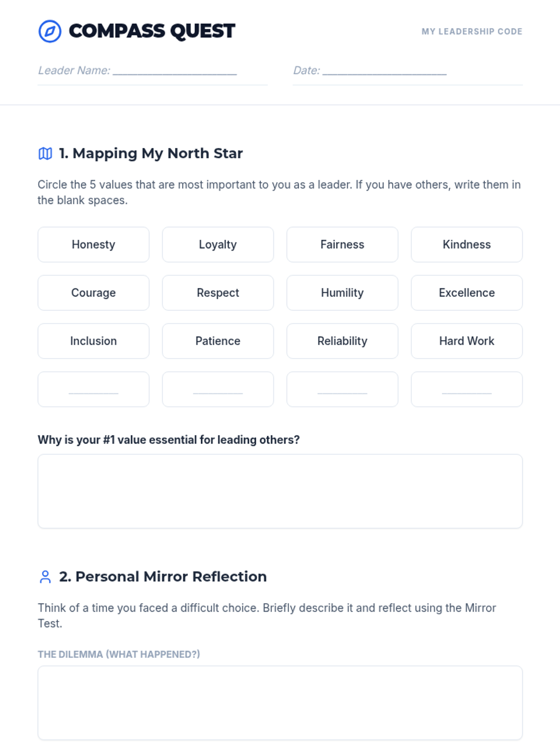Click the Leader Name blank line
Screen dimensions: 560x747
click(x=175, y=71)
